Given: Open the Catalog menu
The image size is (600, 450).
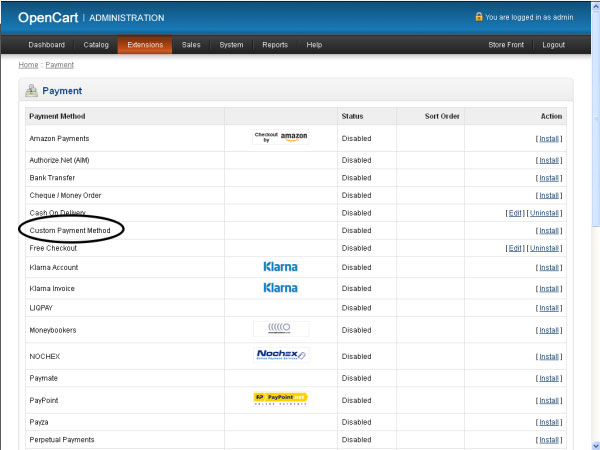Looking at the screenshot, I should coord(96,45).
